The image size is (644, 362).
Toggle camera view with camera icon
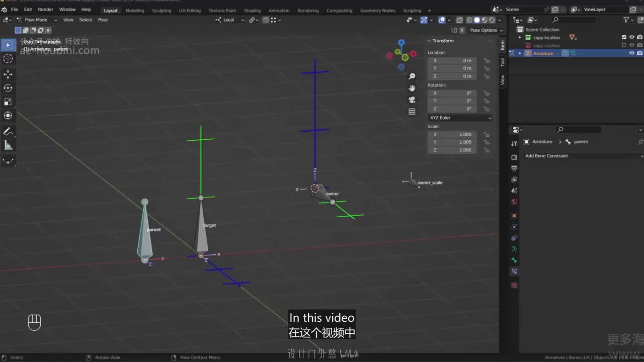(x=412, y=100)
